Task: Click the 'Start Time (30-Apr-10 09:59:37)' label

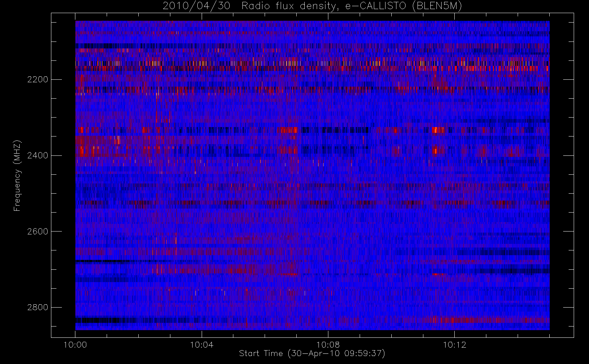Action: 312,353
